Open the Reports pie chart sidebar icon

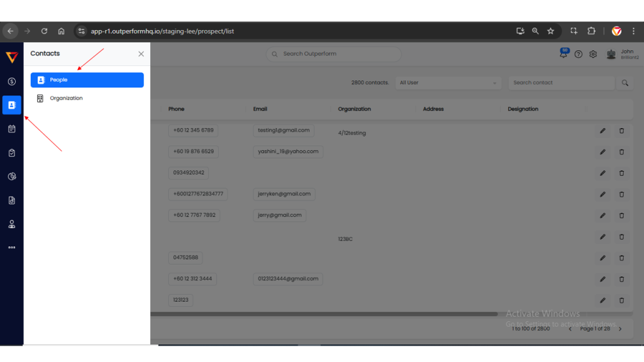pyautogui.click(x=11, y=177)
